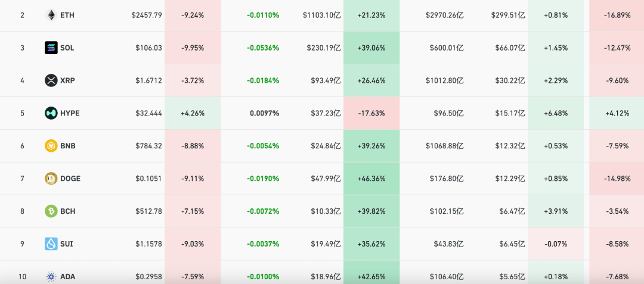Screen dimensions: 644x284
Task: Click the Dogecoin icon
Action: [51, 179]
